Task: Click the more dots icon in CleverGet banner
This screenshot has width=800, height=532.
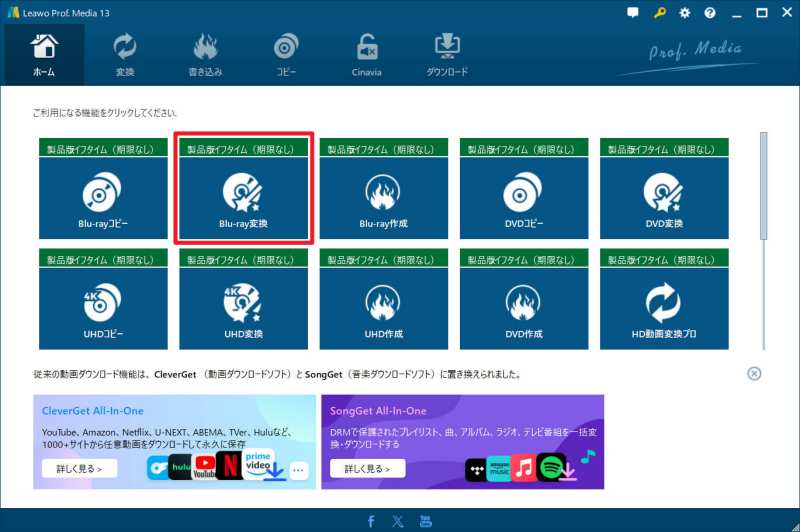Action: pyautogui.click(x=299, y=471)
